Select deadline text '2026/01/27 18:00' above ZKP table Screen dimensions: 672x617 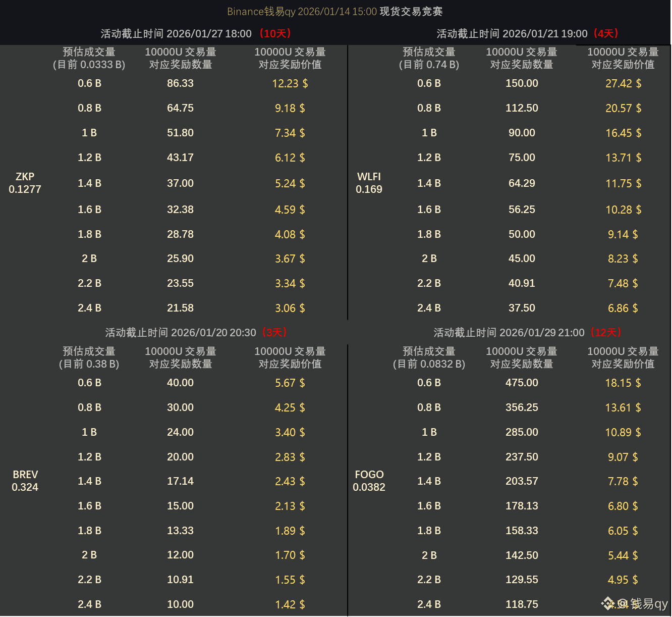[x=209, y=33]
